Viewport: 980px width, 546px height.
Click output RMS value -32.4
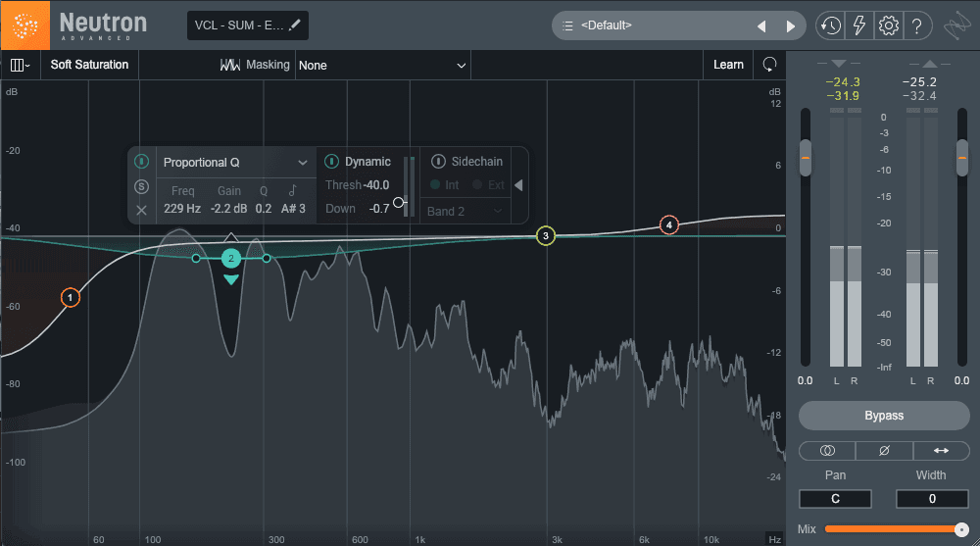tap(919, 96)
